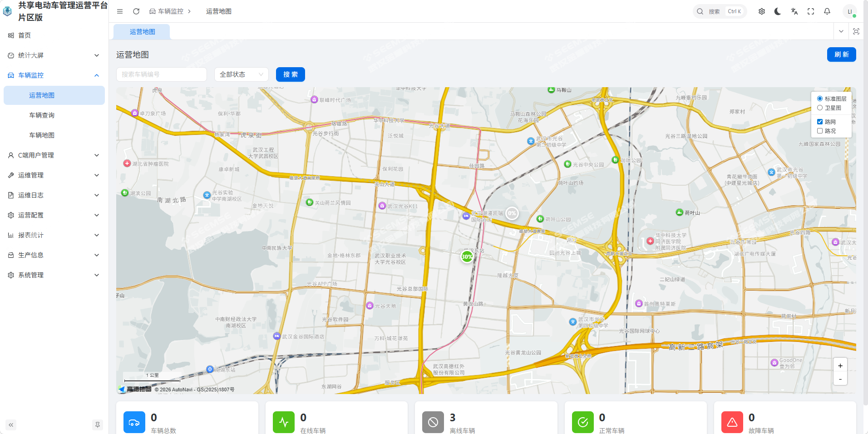The width and height of the screenshot is (868, 434).
Task: Open the 全部状态 status dropdown
Action: [x=242, y=74]
